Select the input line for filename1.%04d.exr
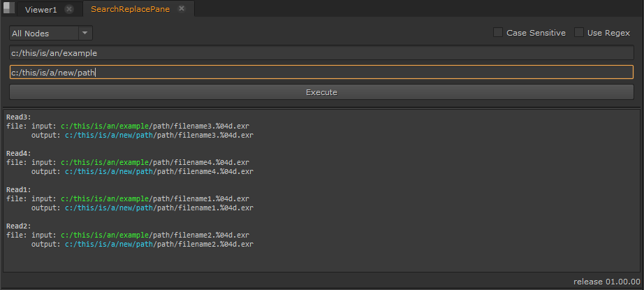Viewport: 644px width, 290px height. click(128, 199)
